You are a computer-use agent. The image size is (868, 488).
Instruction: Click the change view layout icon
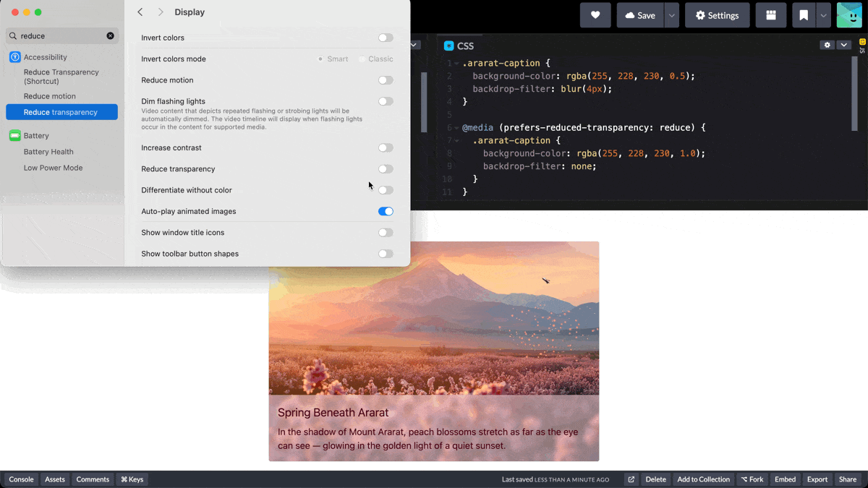click(771, 15)
